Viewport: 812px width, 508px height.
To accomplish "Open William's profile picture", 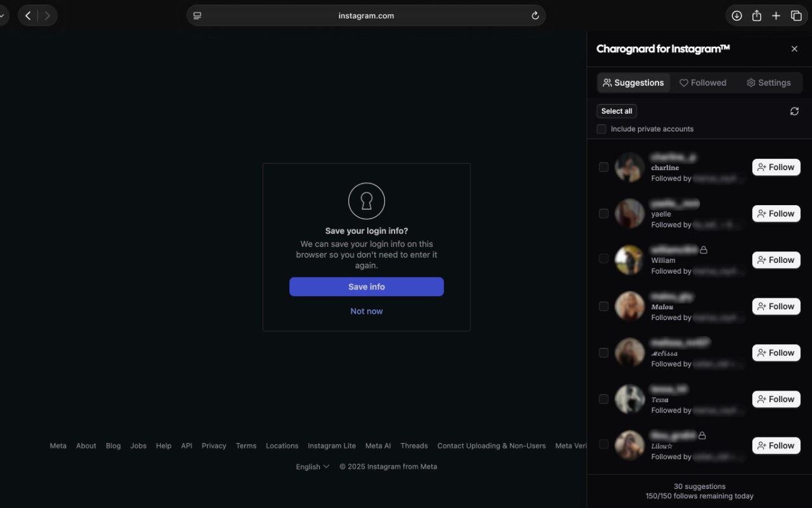I will [x=630, y=260].
